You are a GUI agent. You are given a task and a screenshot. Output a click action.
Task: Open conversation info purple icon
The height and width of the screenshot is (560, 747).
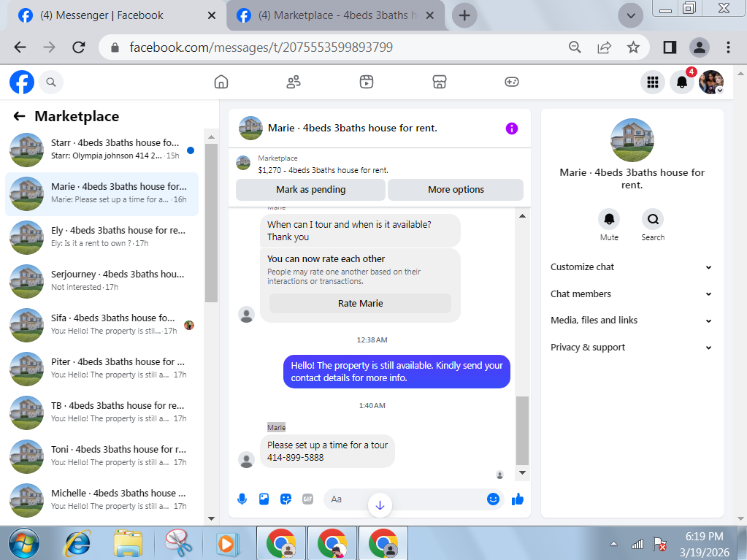512,128
